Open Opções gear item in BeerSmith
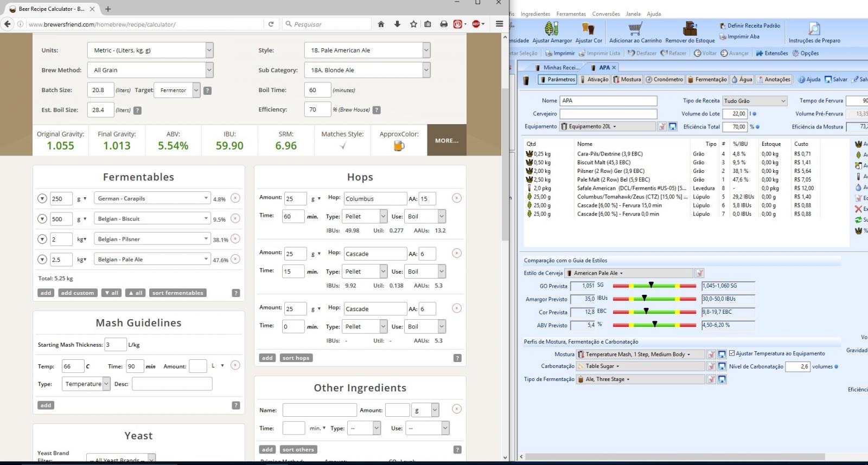This screenshot has height=465, width=868. (805, 53)
